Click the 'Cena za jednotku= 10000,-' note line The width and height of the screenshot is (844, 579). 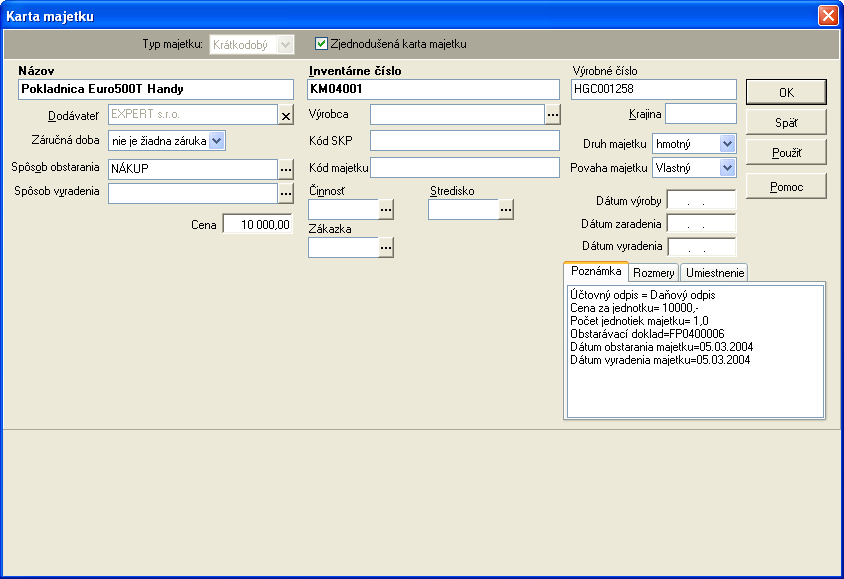click(x=634, y=308)
